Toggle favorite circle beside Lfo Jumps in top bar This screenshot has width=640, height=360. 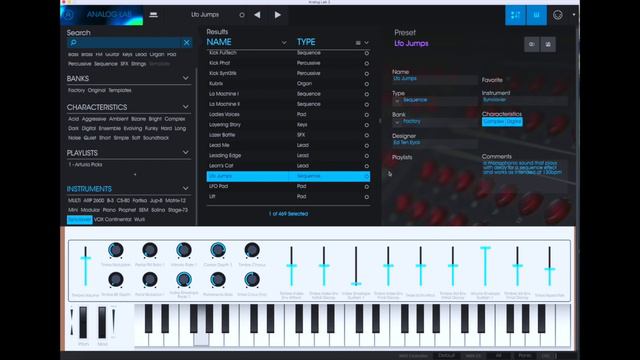[242, 15]
